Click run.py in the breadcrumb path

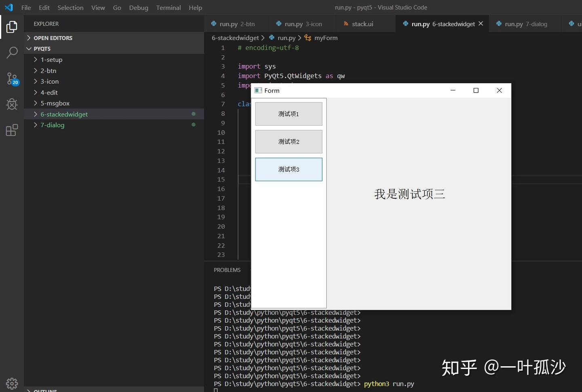pos(287,38)
